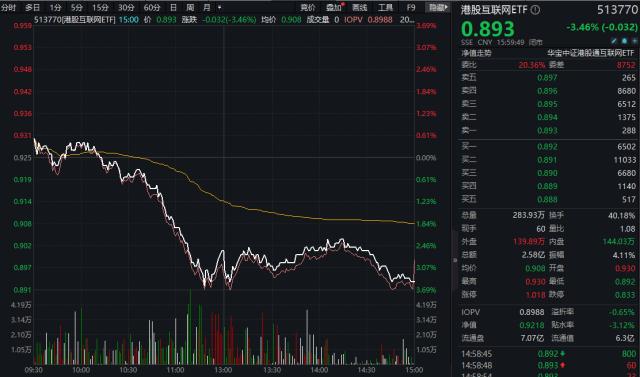This screenshot has height=377, width=640.
Task: Click the large price 0.893
Action: point(488,29)
